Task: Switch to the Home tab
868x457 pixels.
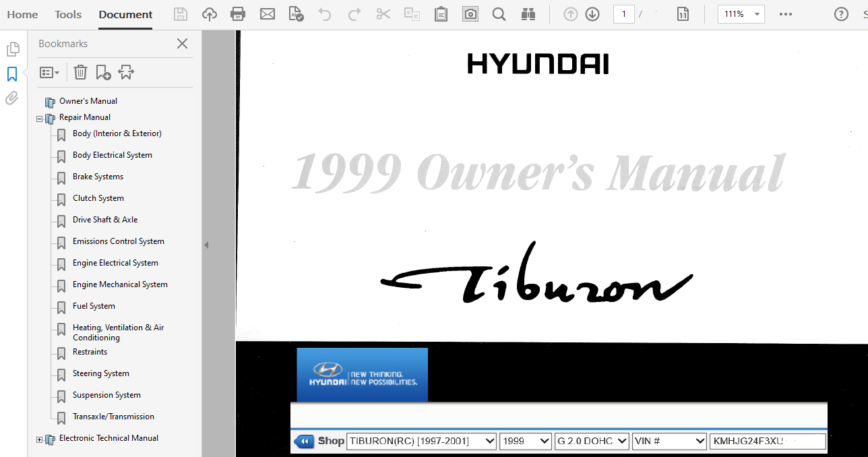Action: pos(22,14)
